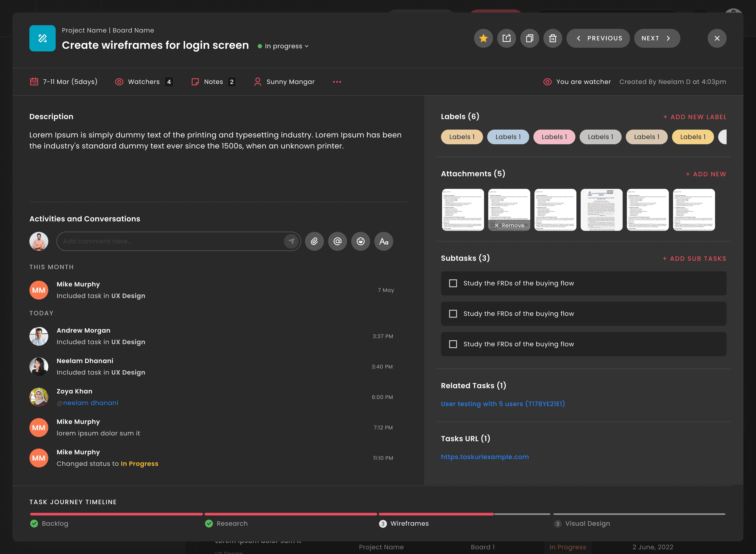The image size is (756, 554).
Task: Open the fourth attachment thumbnail
Action: [601, 210]
